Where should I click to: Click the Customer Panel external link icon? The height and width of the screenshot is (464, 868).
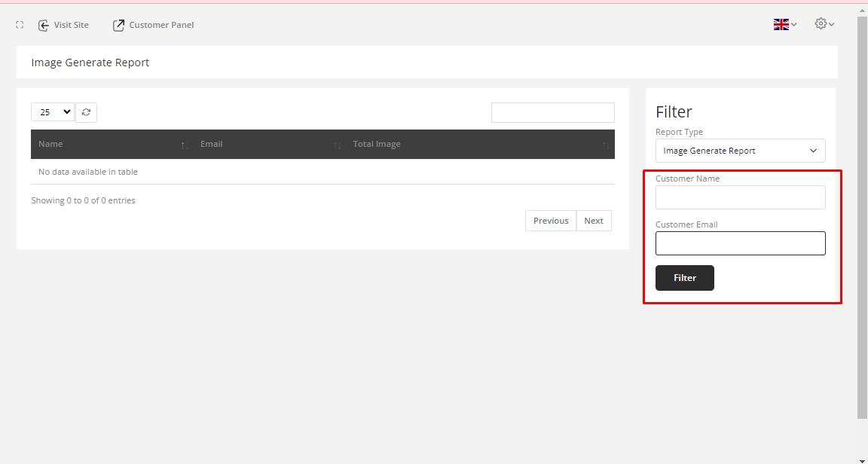[x=118, y=25]
